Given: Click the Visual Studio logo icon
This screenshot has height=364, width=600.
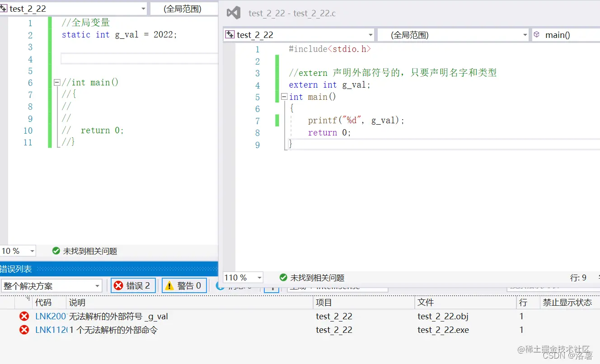Looking at the screenshot, I should 234,13.
